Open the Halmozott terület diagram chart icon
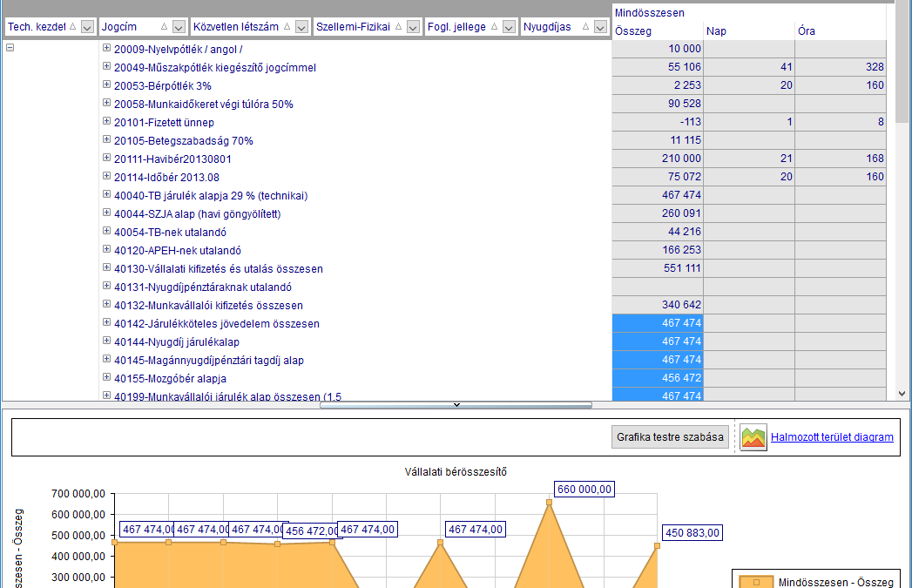The image size is (912, 588). [753, 436]
